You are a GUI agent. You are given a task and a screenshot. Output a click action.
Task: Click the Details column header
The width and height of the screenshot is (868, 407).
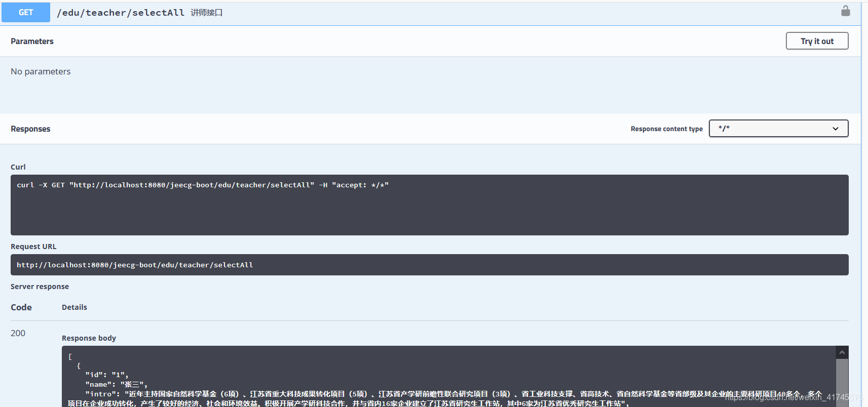(x=74, y=307)
